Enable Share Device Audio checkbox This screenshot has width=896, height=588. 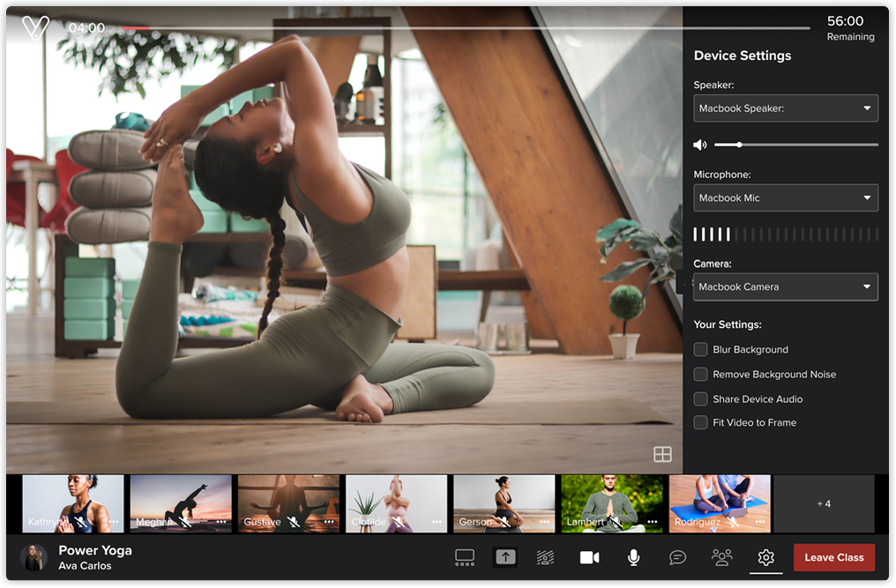(700, 398)
